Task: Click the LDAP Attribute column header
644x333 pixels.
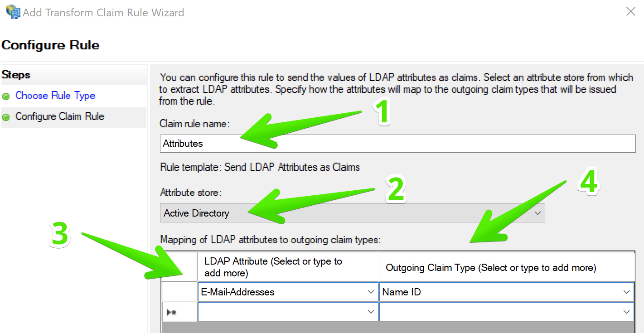Action: pyautogui.click(x=288, y=267)
